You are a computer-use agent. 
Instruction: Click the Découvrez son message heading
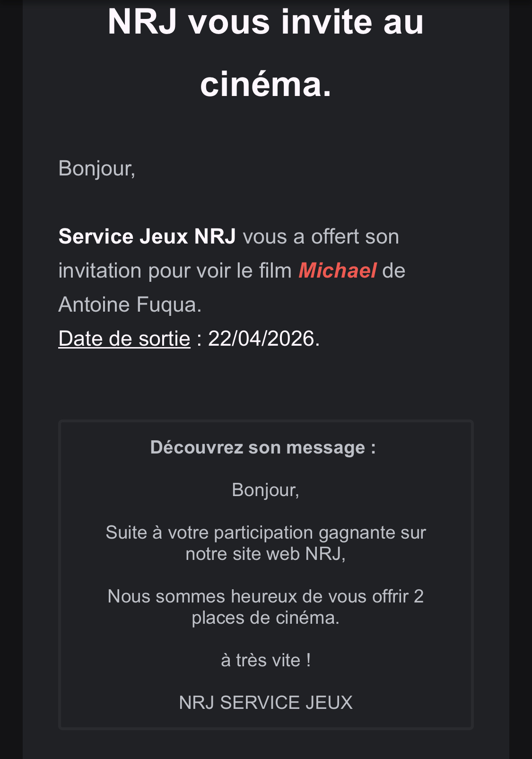[263, 447]
